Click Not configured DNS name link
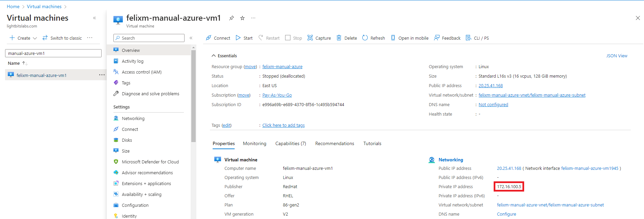This screenshot has height=219, width=644. pos(493,104)
